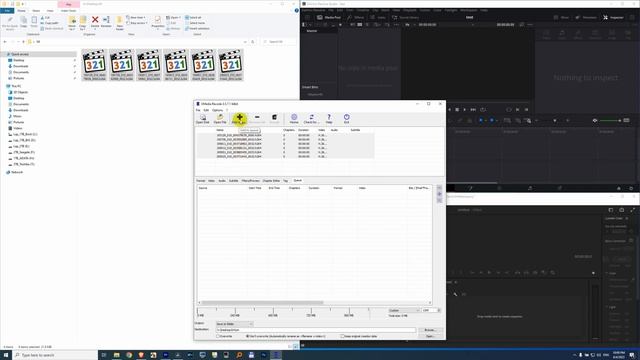Click Copy path in Explorer ribbon
Image resolution: width=640 pixels, height=360 pixels.
[49, 23]
